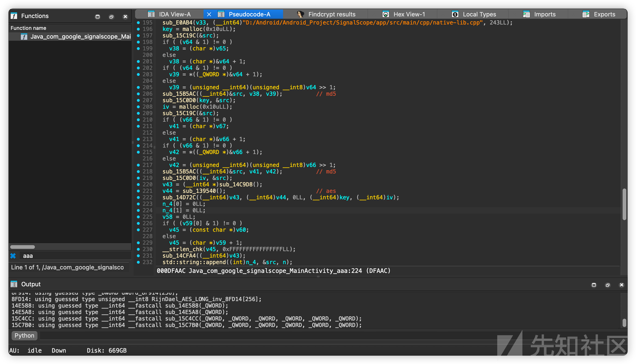Toggle breakpoint dot on line 206
This screenshot has width=636, height=364.
(x=138, y=94)
